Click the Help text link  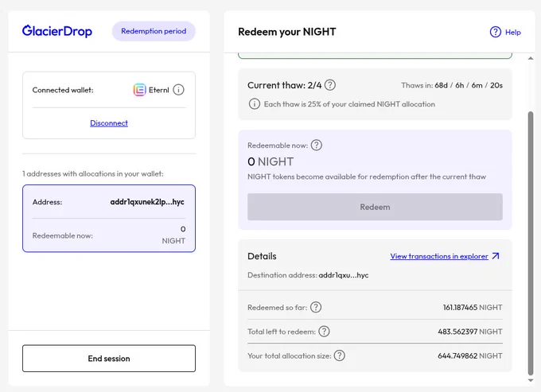tap(512, 33)
